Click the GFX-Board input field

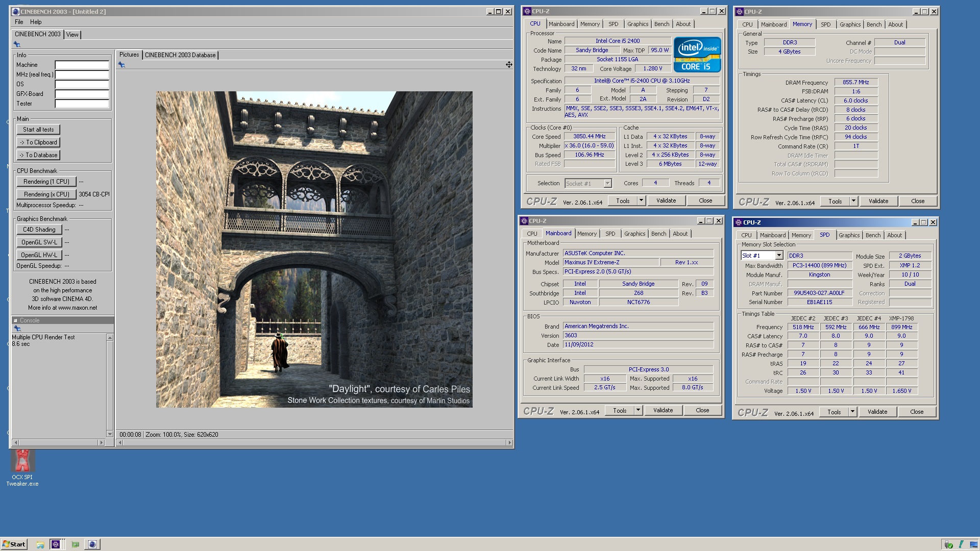(x=82, y=94)
